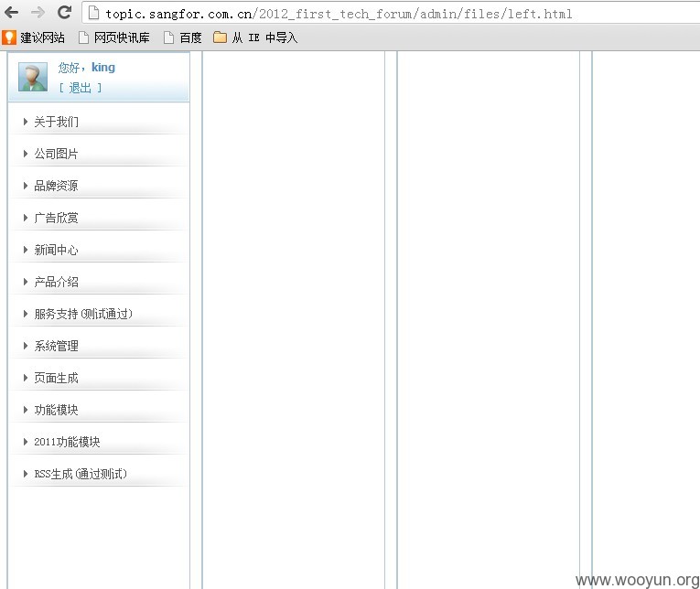Open the 关于我们 menu item

click(56, 122)
